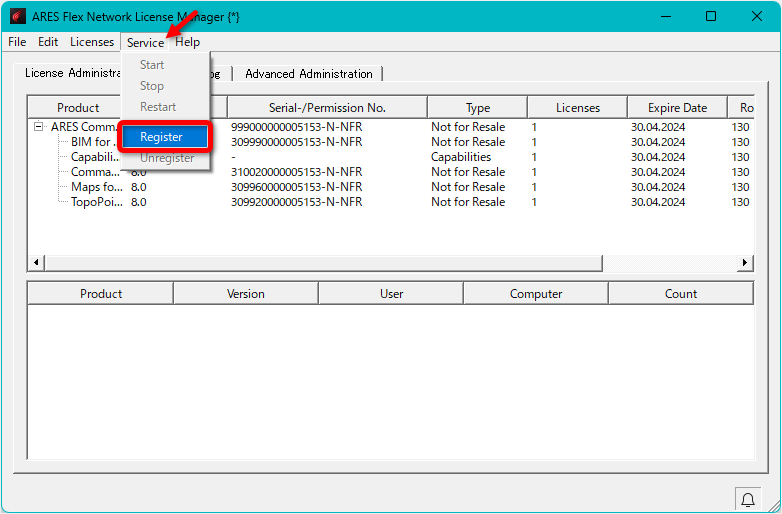
Task: Click expire date 30.04.2024 in Capabili.. row
Action: point(658,157)
